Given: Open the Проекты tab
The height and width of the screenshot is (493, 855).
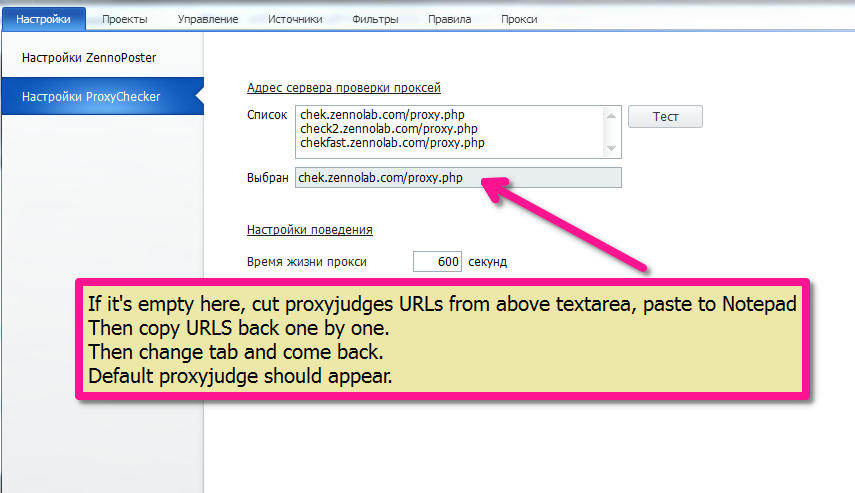Looking at the screenshot, I should point(125,19).
